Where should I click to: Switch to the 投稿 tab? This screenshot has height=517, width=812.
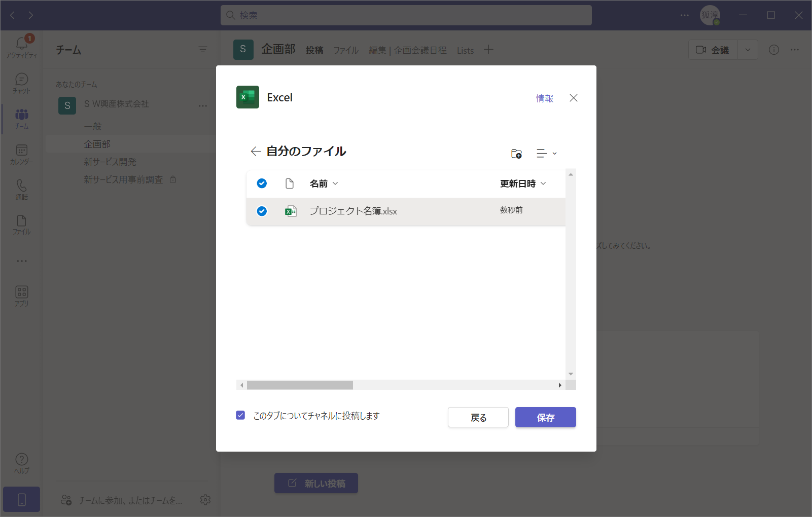pyautogui.click(x=314, y=50)
